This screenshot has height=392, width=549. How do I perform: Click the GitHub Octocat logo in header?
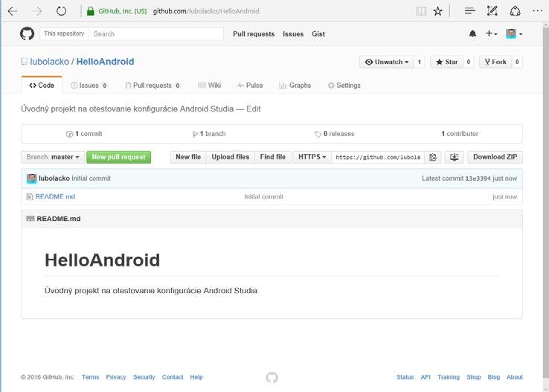coord(27,34)
